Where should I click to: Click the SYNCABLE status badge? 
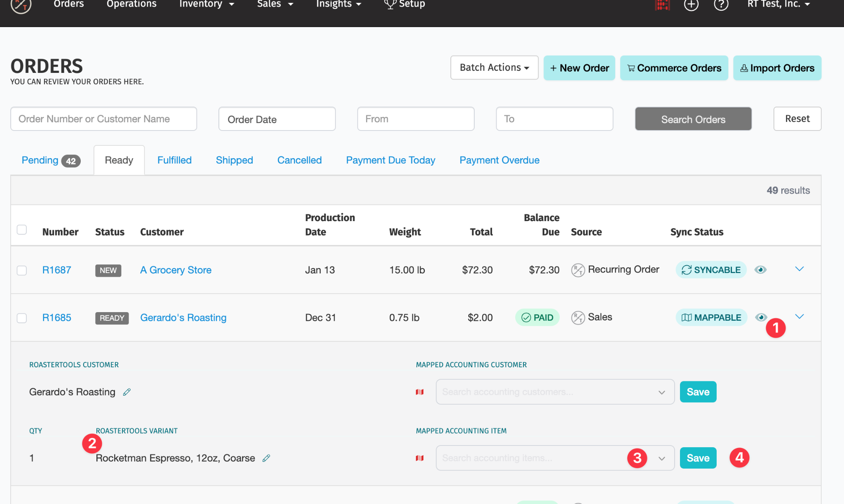pyautogui.click(x=711, y=270)
